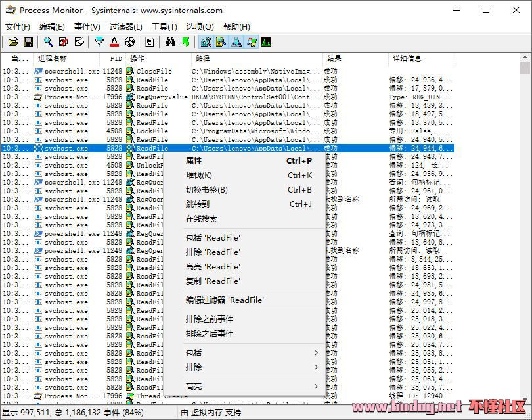Click detail cell 'Type: REG_BIN...'
The width and height of the screenshot is (532, 420).
click(x=419, y=97)
